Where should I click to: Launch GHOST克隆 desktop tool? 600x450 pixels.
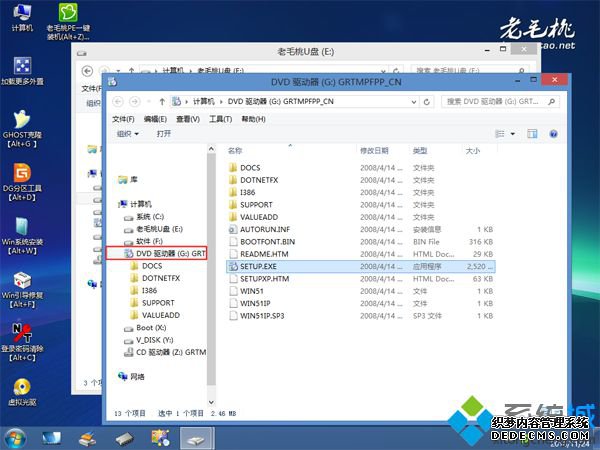(x=22, y=129)
